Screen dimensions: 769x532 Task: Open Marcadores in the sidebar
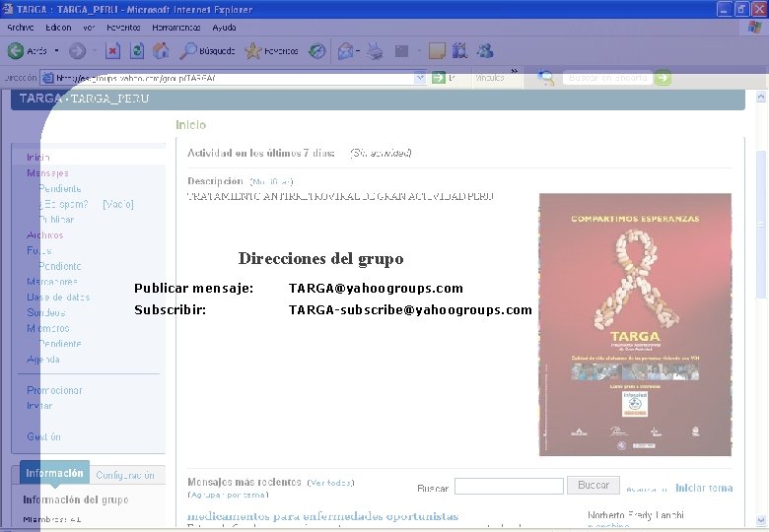click(x=52, y=282)
